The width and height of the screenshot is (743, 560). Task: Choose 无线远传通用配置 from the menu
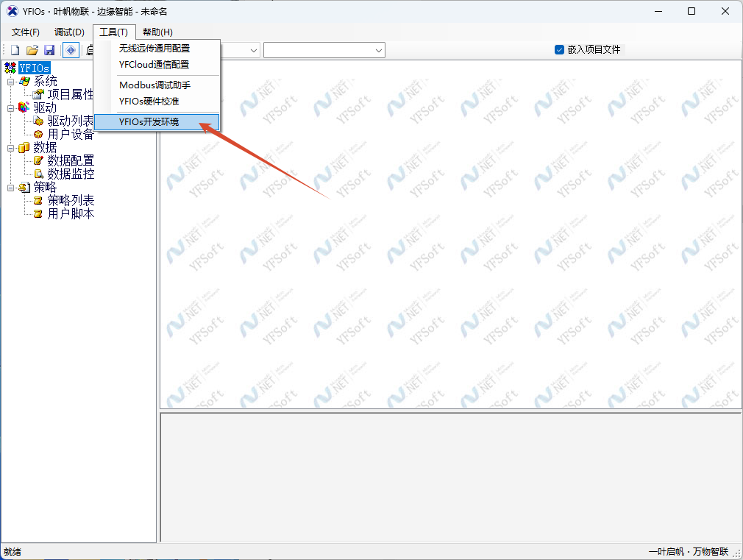[x=157, y=49]
